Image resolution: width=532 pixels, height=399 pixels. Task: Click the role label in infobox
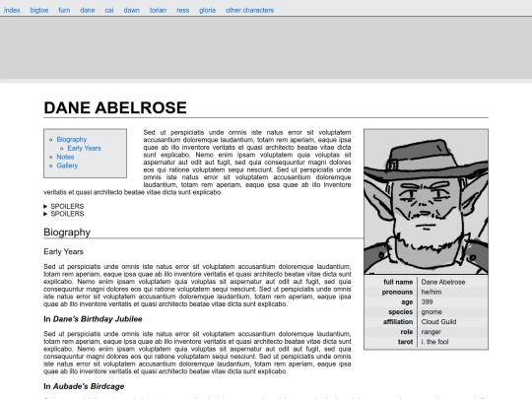pyautogui.click(x=407, y=332)
